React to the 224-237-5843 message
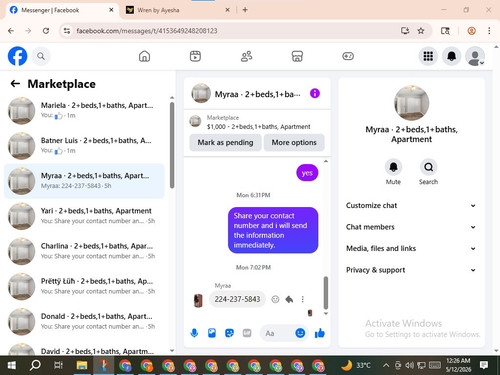Image resolution: width=500 pixels, height=375 pixels. tap(275, 299)
